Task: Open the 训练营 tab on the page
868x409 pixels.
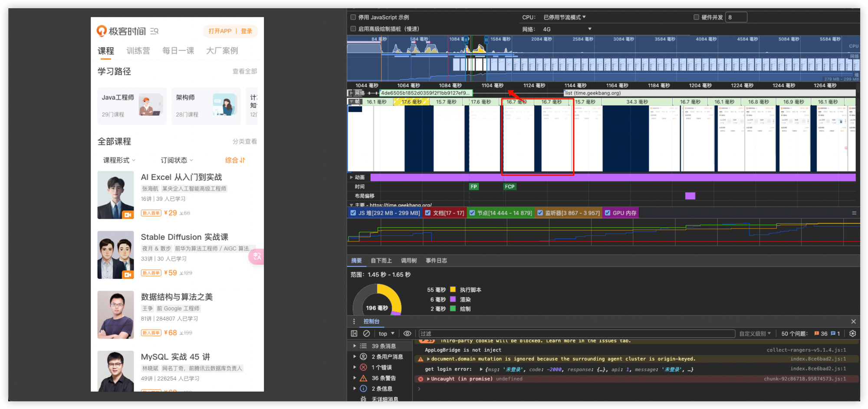Action: [138, 51]
